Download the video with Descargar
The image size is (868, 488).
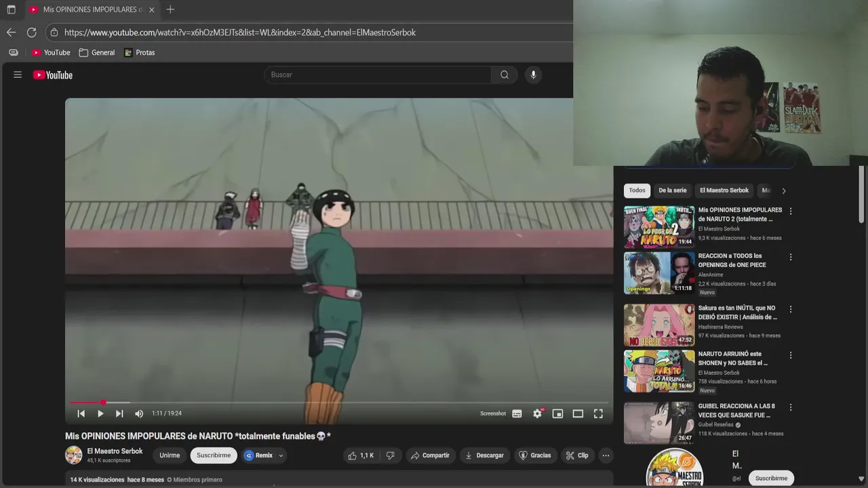click(484, 455)
